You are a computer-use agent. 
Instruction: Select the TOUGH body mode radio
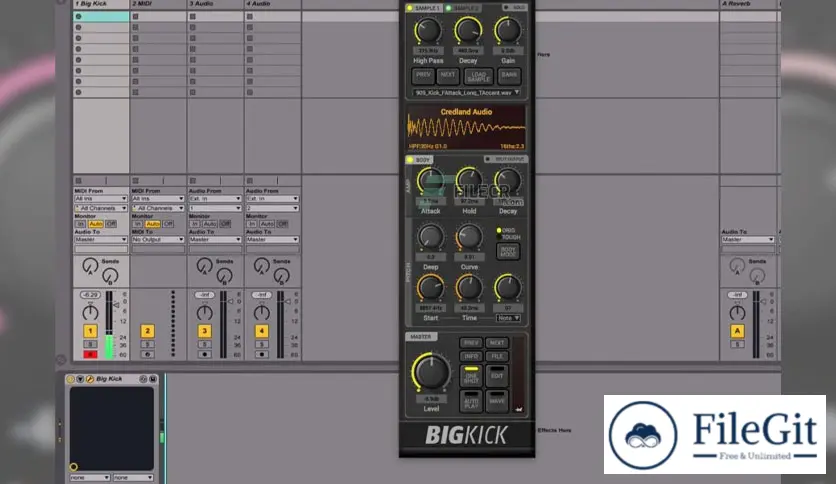pyautogui.click(x=499, y=237)
